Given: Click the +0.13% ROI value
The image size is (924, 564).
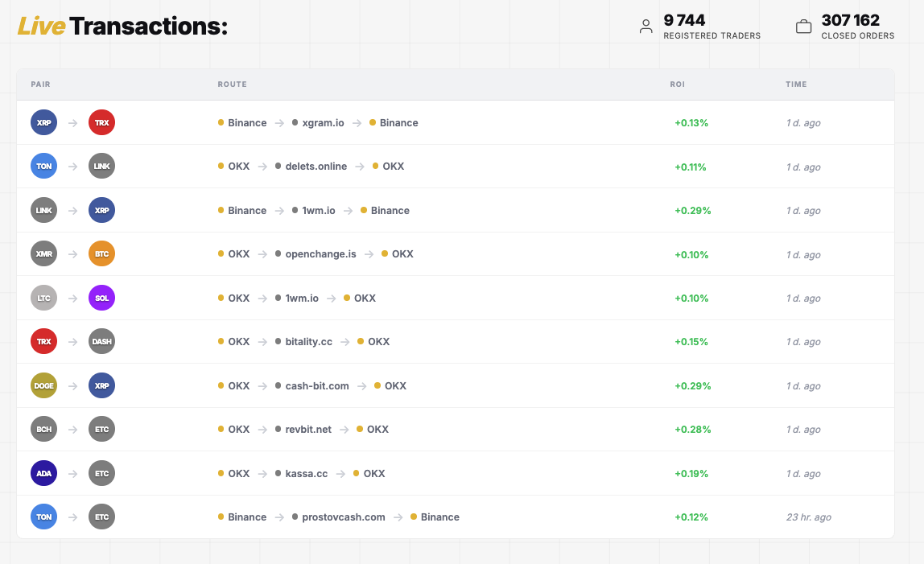Looking at the screenshot, I should click(691, 122).
